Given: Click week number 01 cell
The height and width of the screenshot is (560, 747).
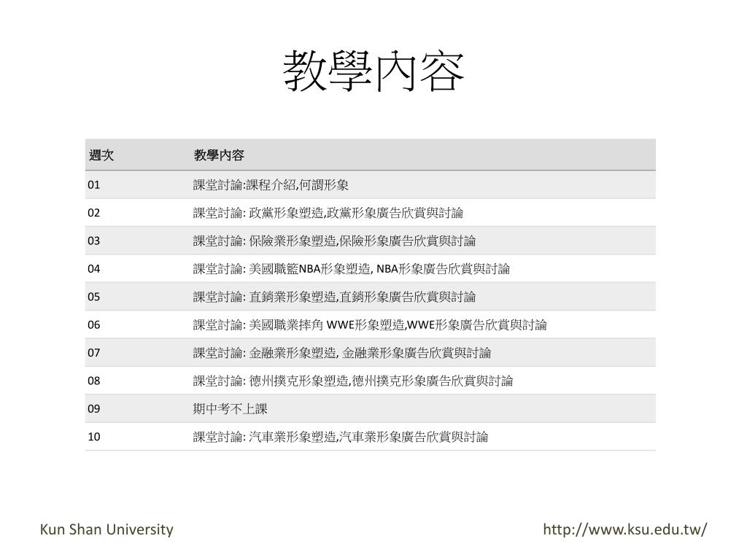Looking at the screenshot, I should (x=94, y=184).
